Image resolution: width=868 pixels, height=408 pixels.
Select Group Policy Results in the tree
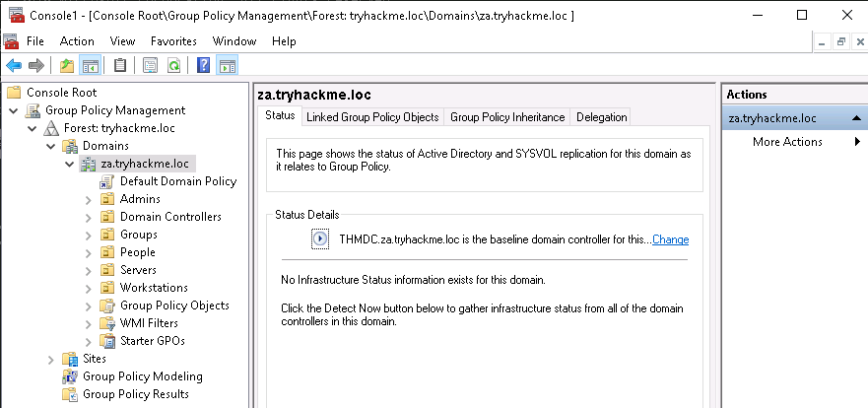pos(136,394)
